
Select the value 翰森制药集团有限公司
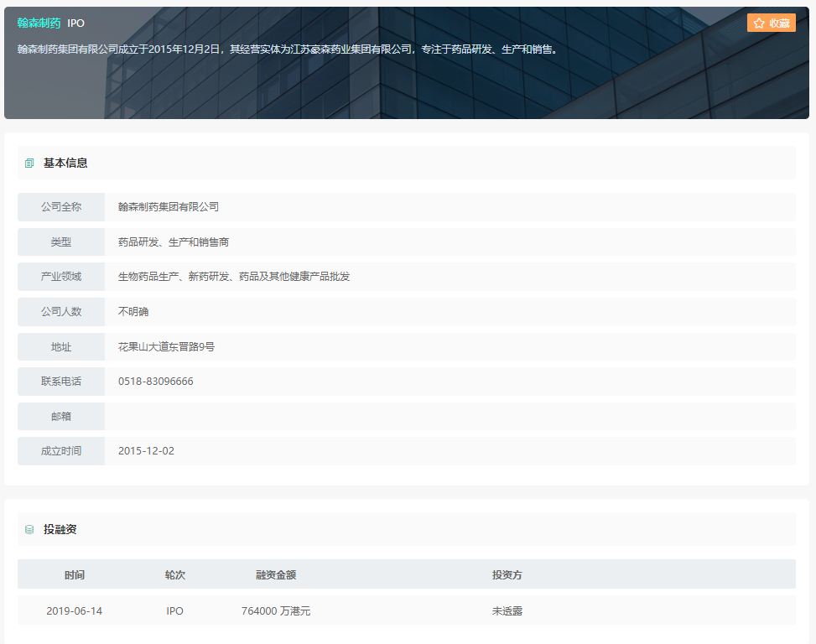(x=168, y=207)
